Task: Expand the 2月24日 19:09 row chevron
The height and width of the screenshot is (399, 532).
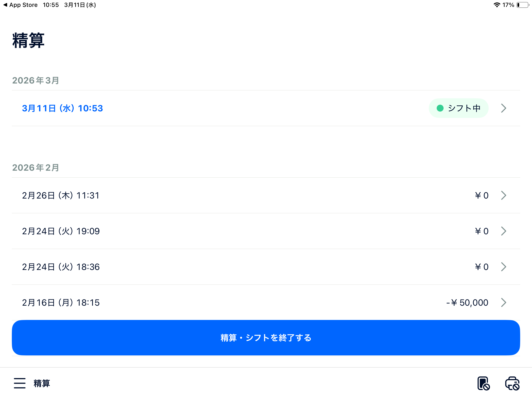Action: pos(504,231)
